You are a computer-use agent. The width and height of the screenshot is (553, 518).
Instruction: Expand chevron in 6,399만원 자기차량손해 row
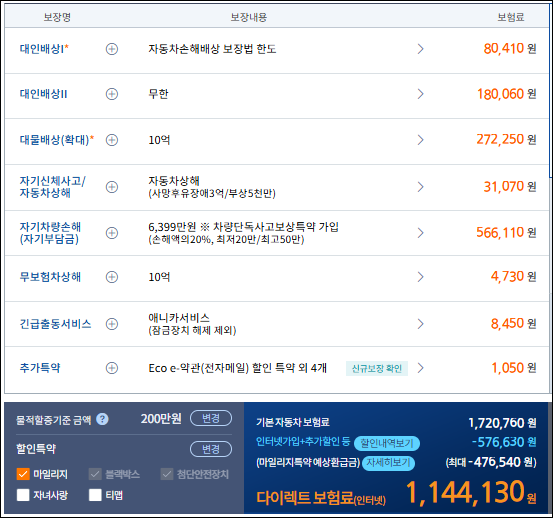[420, 233]
